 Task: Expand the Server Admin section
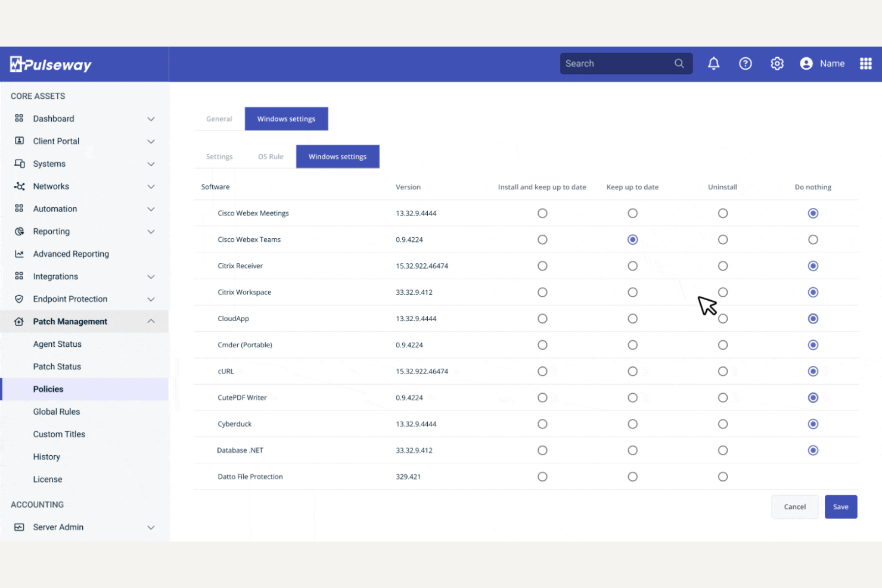pyautogui.click(x=151, y=527)
